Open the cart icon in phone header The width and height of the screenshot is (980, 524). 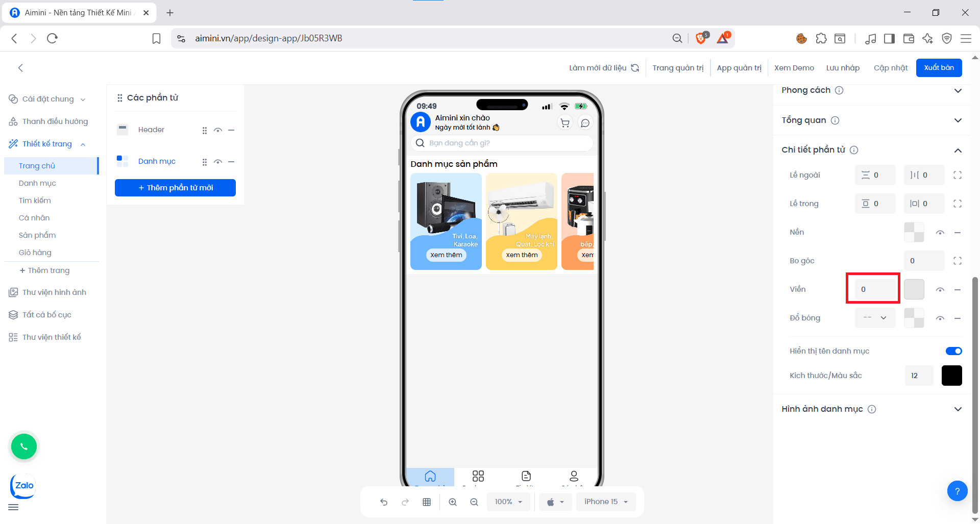coord(565,123)
